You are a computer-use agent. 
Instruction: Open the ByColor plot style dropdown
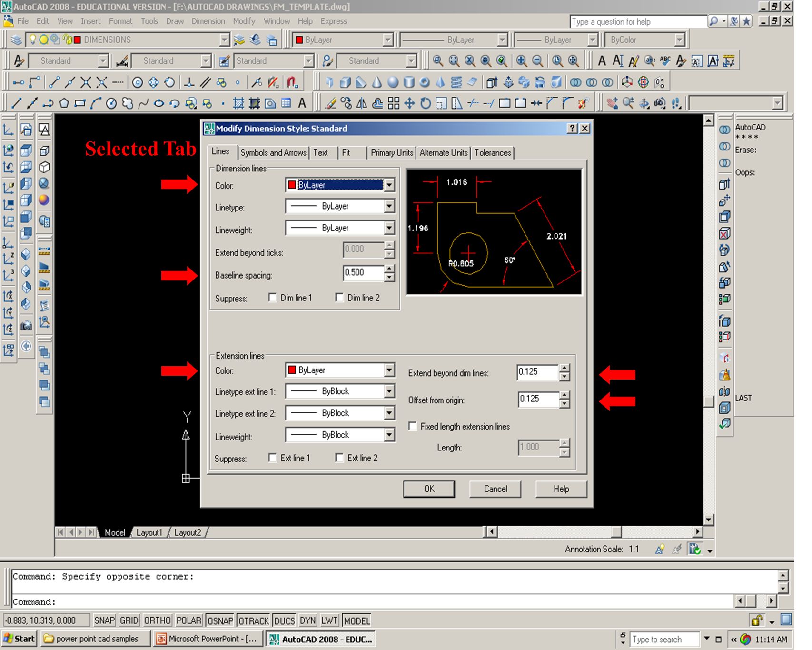point(680,40)
